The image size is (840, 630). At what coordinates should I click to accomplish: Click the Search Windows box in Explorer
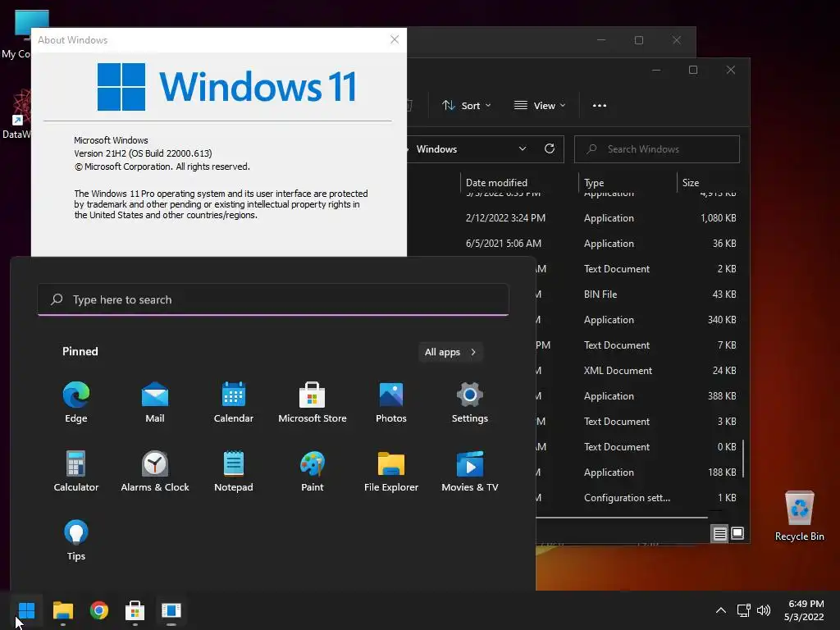[x=657, y=149]
